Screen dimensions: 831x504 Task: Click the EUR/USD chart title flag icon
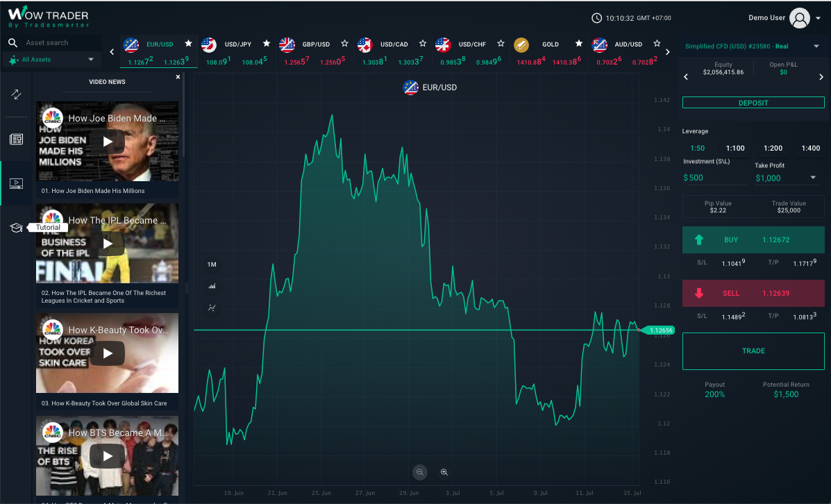(411, 87)
